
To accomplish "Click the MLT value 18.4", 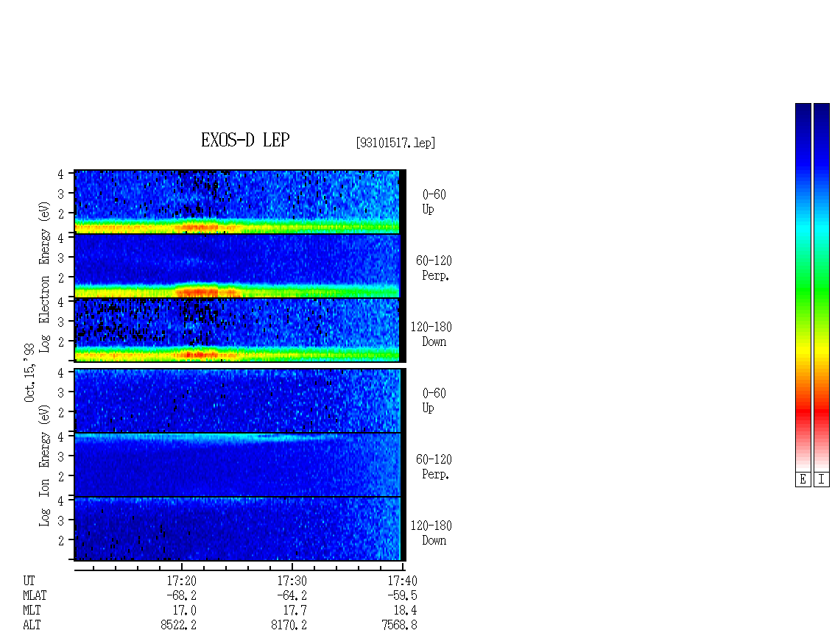I will (405, 611).
